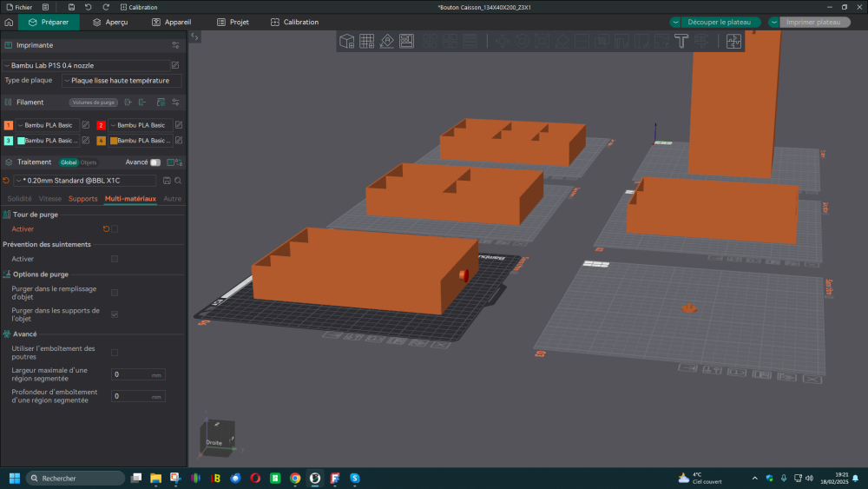
Task: Click the Add object cube icon
Action: [346, 41]
